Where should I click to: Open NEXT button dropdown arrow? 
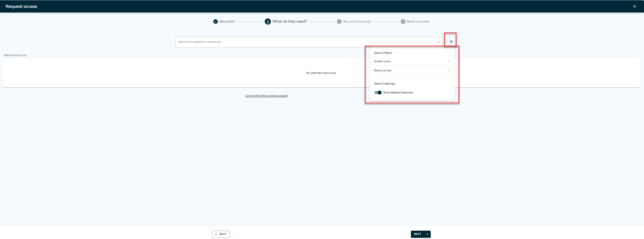[x=427, y=234]
